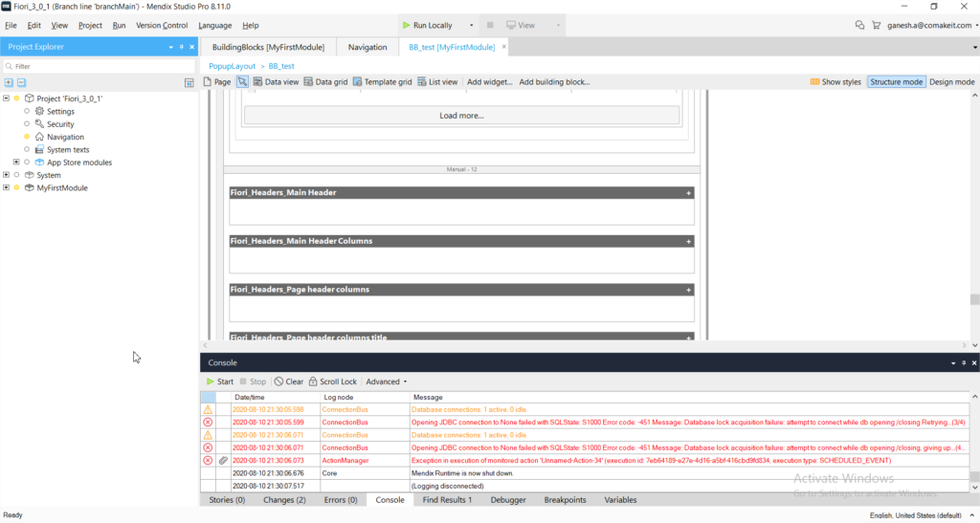Close the BB_test tab
This screenshot has width=980, height=523.
point(503,47)
